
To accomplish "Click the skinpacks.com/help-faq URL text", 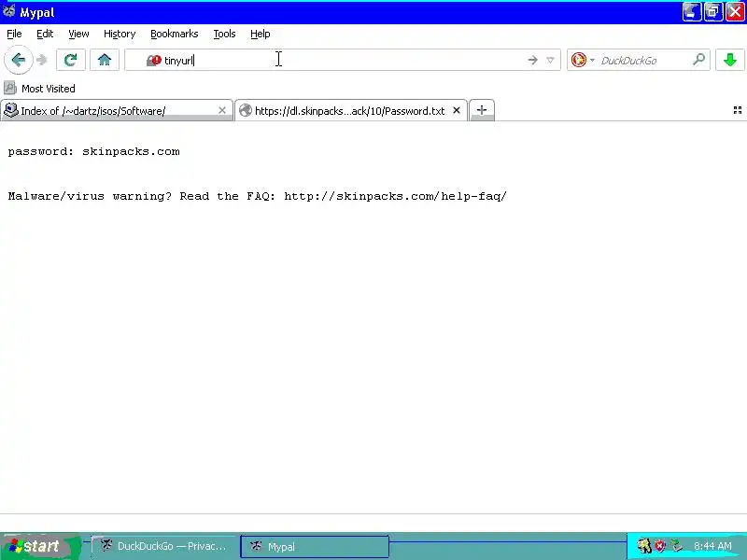I will tap(395, 196).
